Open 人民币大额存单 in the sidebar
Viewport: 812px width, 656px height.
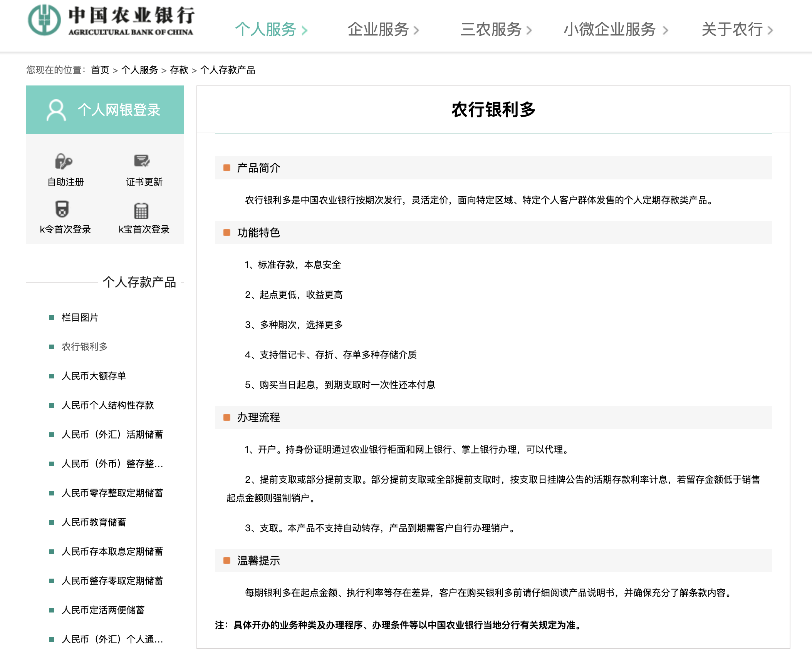coord(94,376)
